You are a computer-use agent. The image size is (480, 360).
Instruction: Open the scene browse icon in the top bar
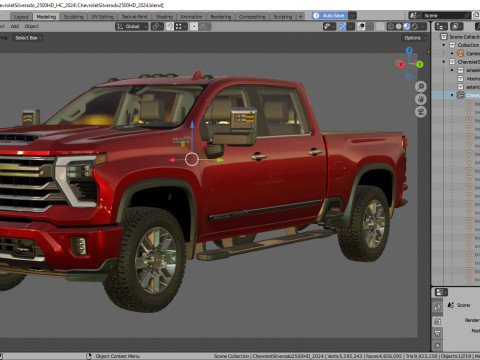pos(414,15)
